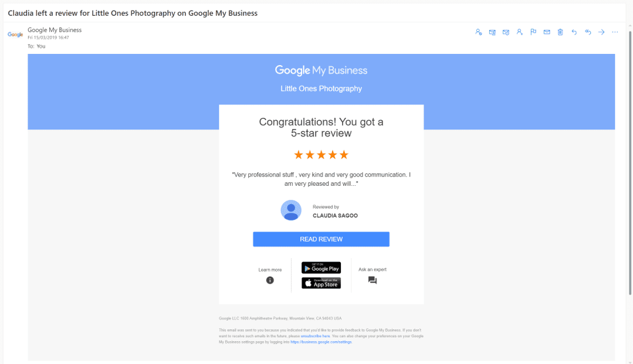633x364 pixels.
Task: Click the Google sender logo avatar
Action: click(15, 35)
